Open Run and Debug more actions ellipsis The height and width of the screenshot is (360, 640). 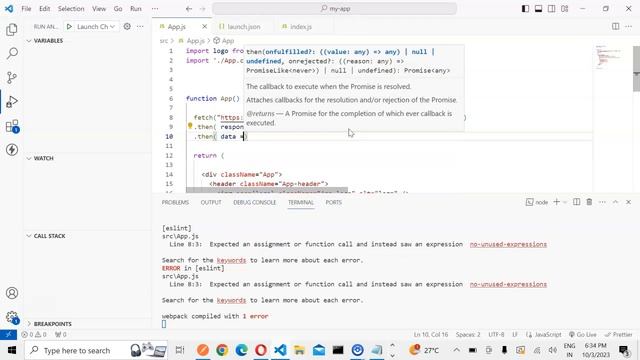(x=140, y=27)
